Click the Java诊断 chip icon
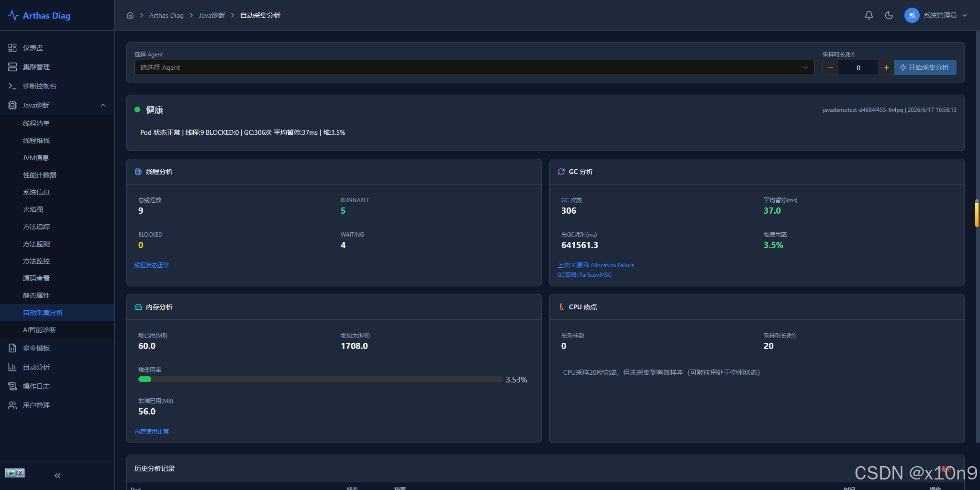 click(x=12, y=105)
